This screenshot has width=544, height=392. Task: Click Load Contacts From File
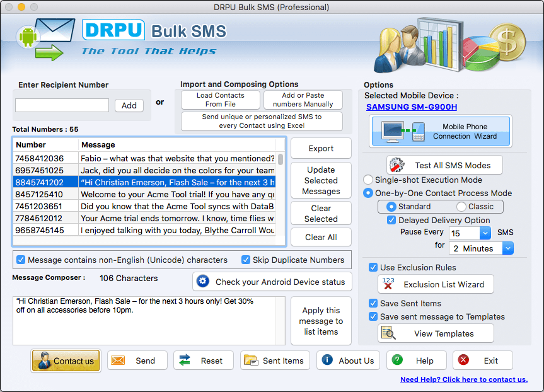[x=220, y=100]
